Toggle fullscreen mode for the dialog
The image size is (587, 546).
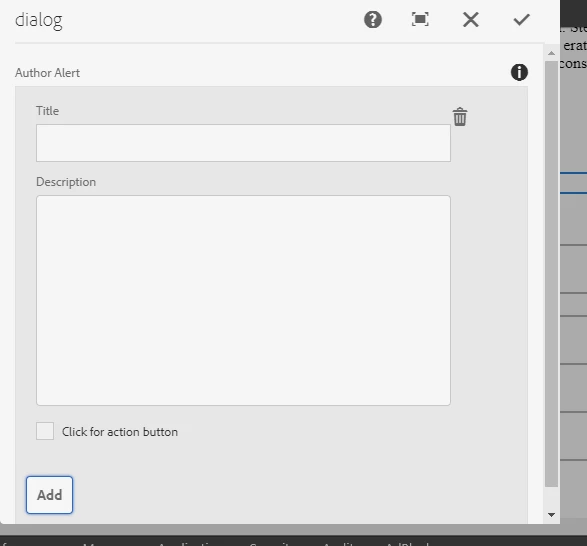pyautogui.click(x=420, y=19)
